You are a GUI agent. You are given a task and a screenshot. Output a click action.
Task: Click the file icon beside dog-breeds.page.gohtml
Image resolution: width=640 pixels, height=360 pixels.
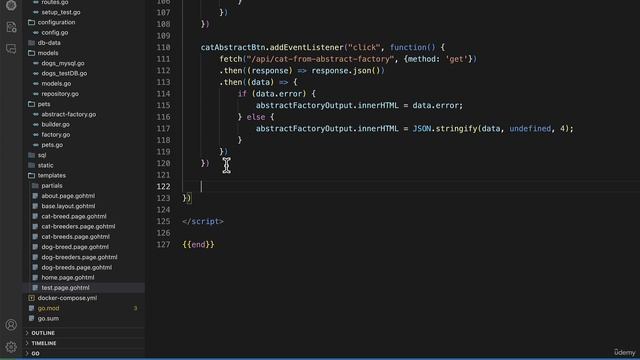tap(35, 267)
